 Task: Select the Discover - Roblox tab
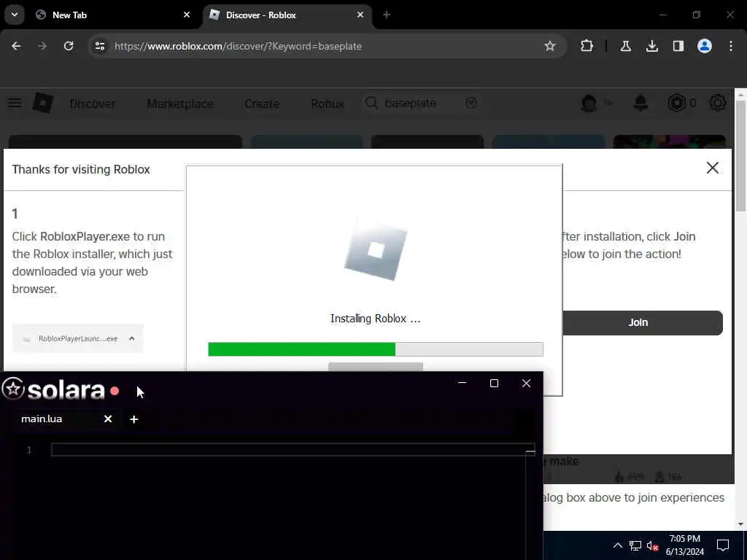click(x=286, y=15)
